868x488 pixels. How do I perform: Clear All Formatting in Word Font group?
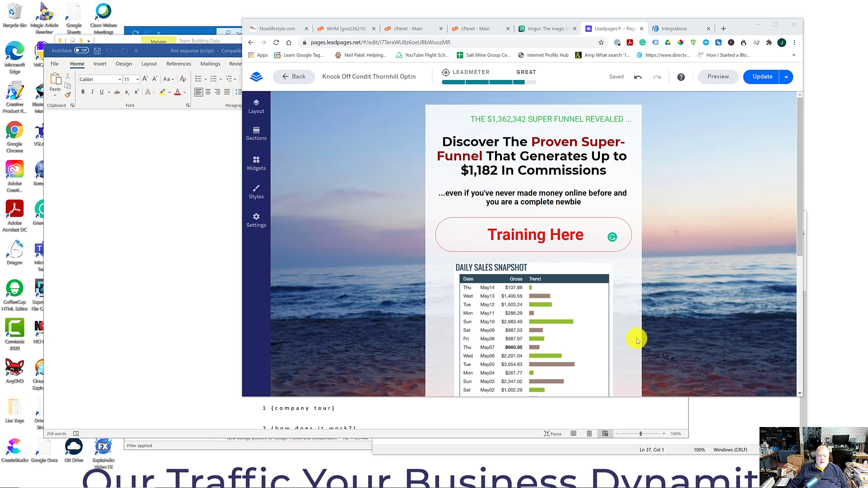pyautogui.click(x=183, y=79)
